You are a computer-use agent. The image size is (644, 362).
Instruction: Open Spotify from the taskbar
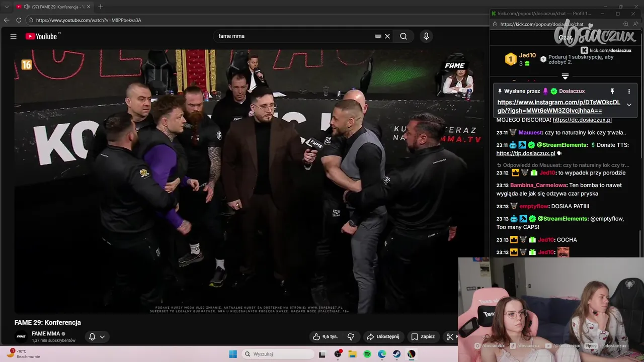coord(367,354)
